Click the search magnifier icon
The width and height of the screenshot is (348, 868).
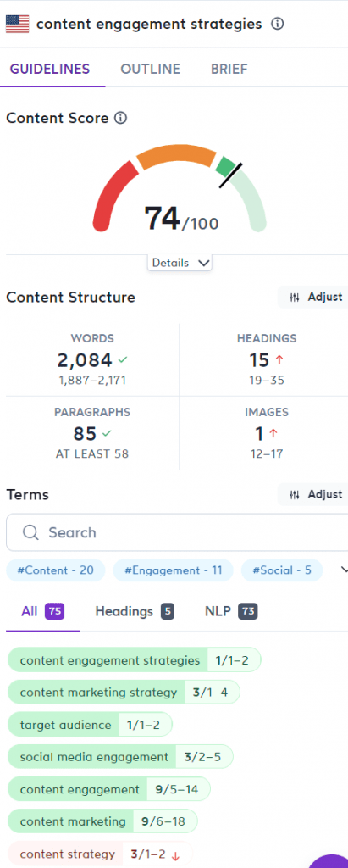pos(31,532)
